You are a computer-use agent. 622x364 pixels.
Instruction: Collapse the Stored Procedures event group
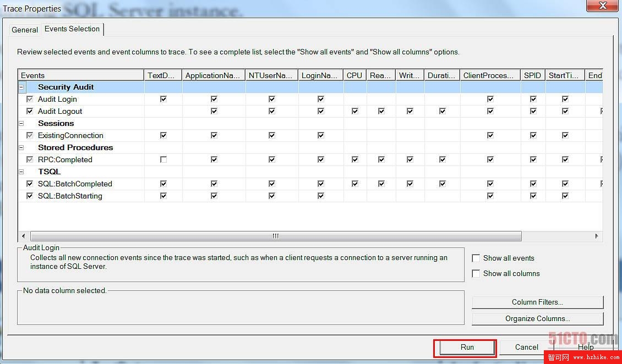pos(21,148)
